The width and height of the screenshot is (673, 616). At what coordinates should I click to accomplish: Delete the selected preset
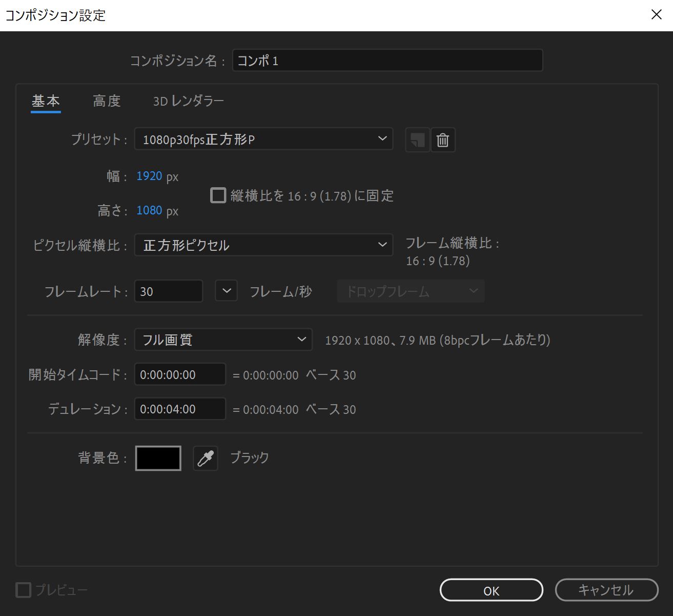point(443,140)
